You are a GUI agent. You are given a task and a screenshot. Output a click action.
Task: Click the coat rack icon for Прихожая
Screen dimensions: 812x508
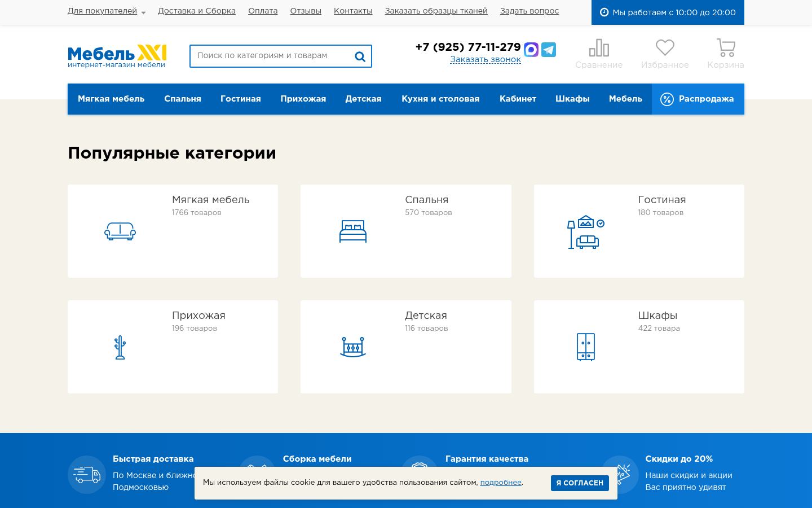point(120,347)
